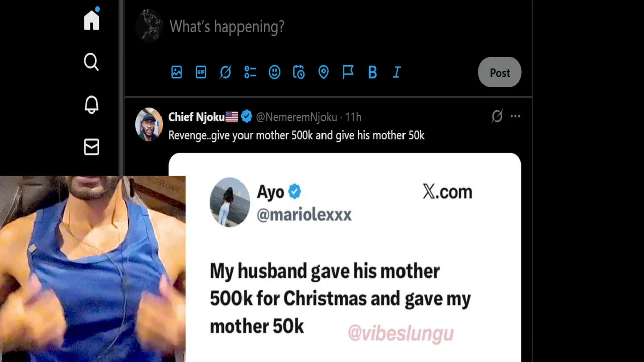Open the more options menu on Chief Njoku's post
This screenshot has height=362, width=644.
point(515,116)
